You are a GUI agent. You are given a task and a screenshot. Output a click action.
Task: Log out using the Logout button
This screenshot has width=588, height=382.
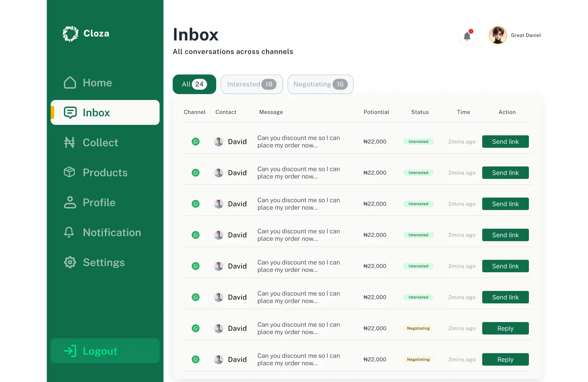[105, 351]
